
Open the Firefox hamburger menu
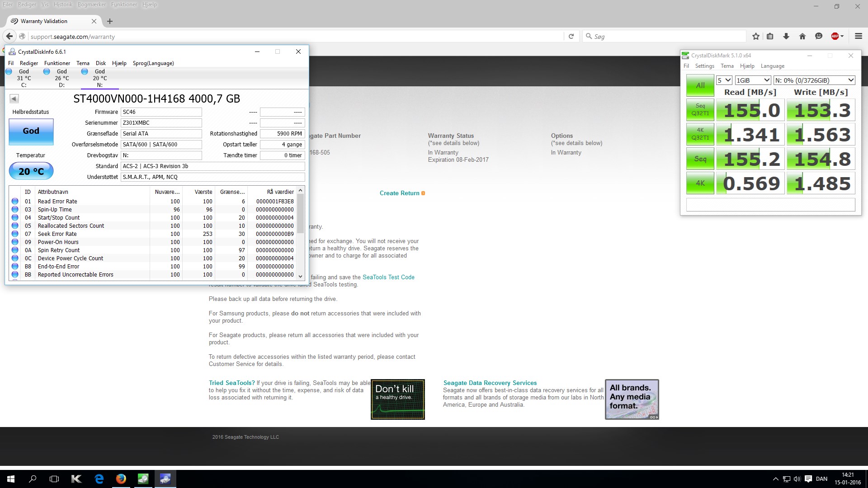(858, 36)
